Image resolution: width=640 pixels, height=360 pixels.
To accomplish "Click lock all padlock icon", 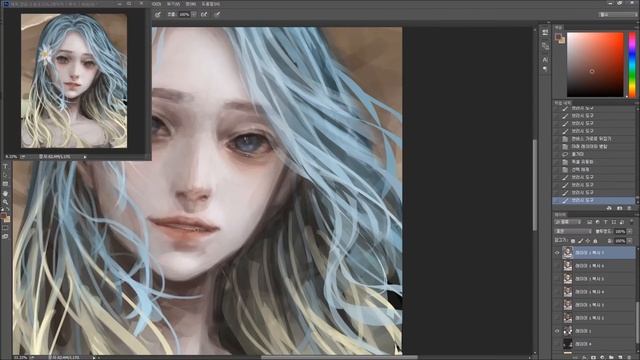I will click(595, 241).
